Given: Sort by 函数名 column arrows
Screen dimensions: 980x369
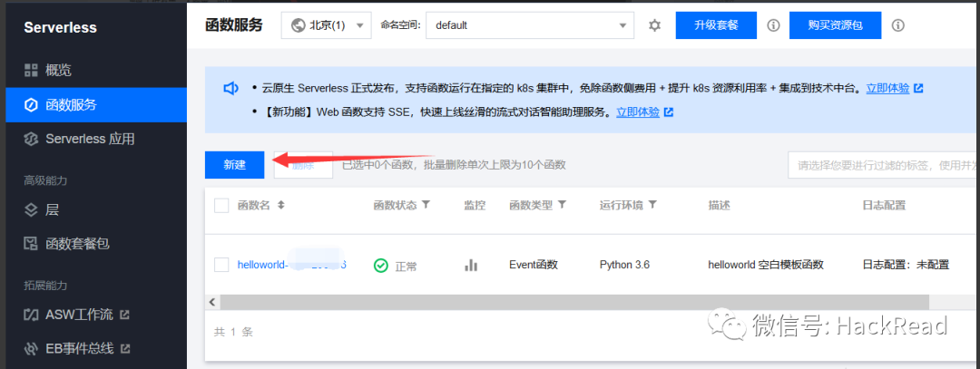Looking at the screenshot, I should (x=280, y=205).
